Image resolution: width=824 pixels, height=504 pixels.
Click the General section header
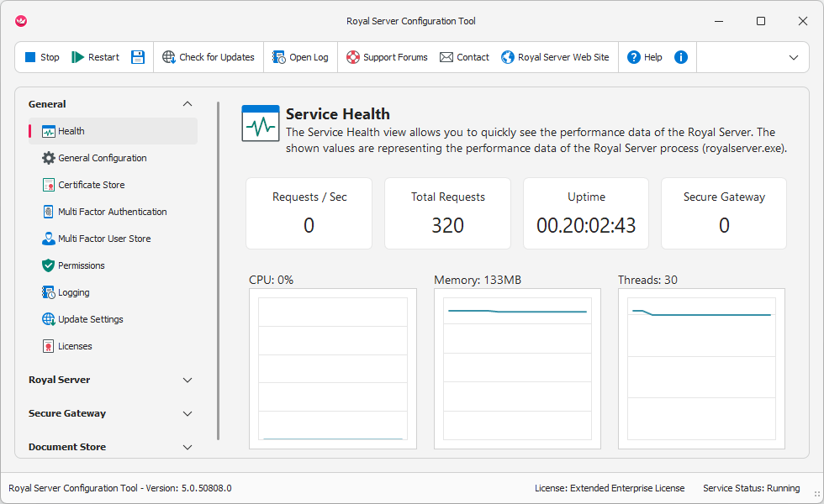[x=111, y=104]
